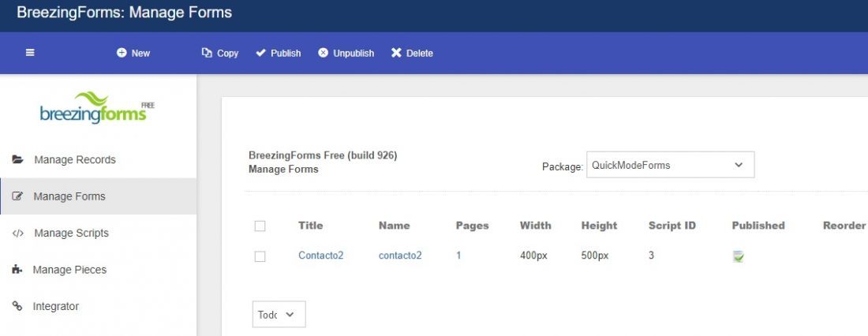Click the Script ID value 3
This screenshot has width=868, height=336.
pos(651,256)
